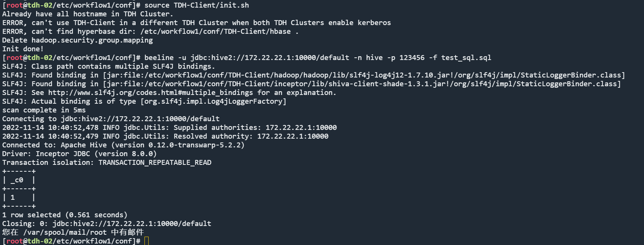Click the jdbc:hive2 URL in "Connecting to" line
Screen dimensions: 644x245
[140, 119]
